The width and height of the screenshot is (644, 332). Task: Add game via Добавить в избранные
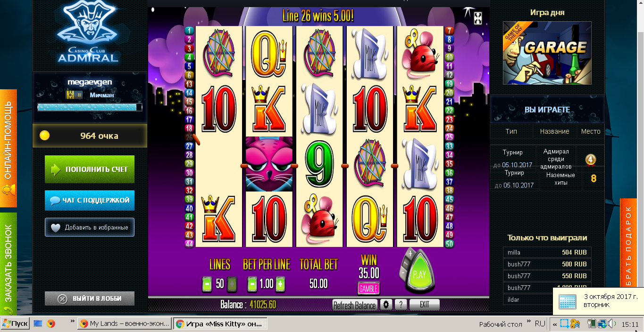(x=90, y=227)
